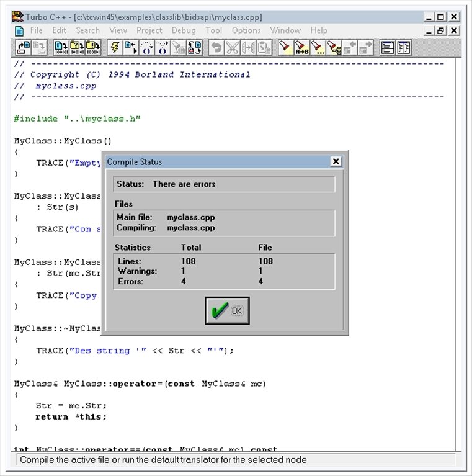Click the floppy disk and document swap icon
This screenshot has height=476, width=472.
[194, 48]
